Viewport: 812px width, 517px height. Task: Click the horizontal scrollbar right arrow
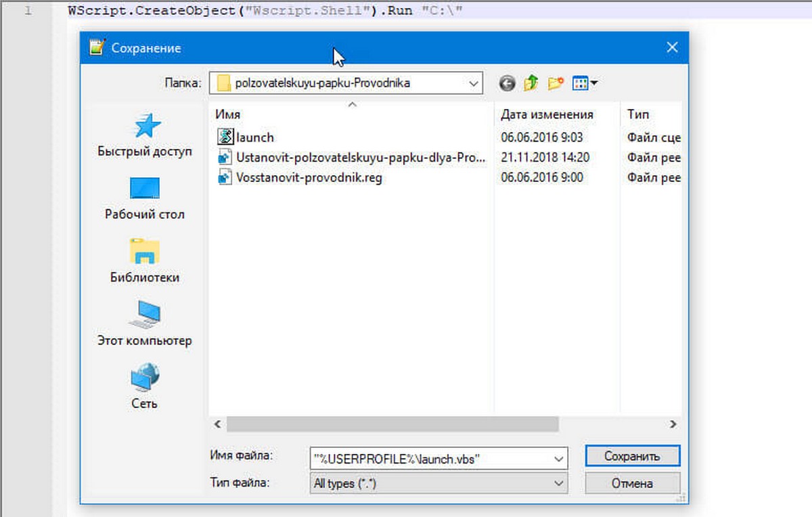[x=673, y=424]
